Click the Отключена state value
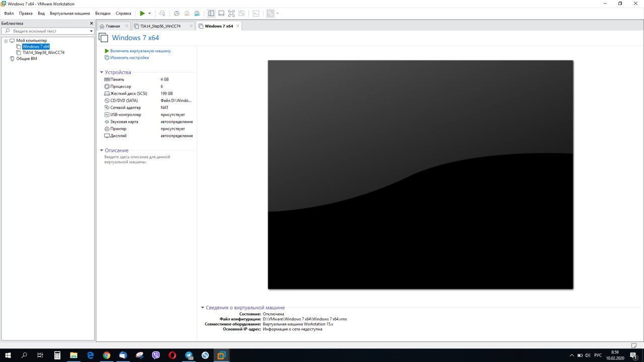Viewport: 644px width, 362px height. tap(273, 314)
